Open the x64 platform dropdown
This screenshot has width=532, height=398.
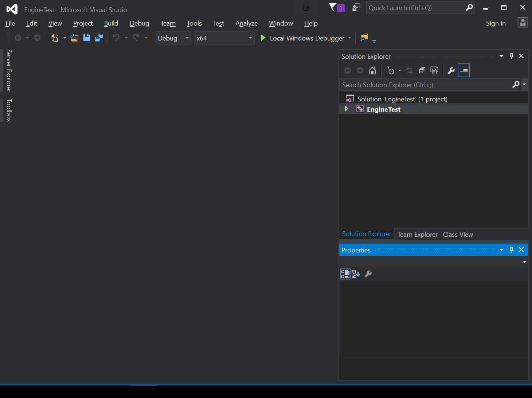coord(224,38)
